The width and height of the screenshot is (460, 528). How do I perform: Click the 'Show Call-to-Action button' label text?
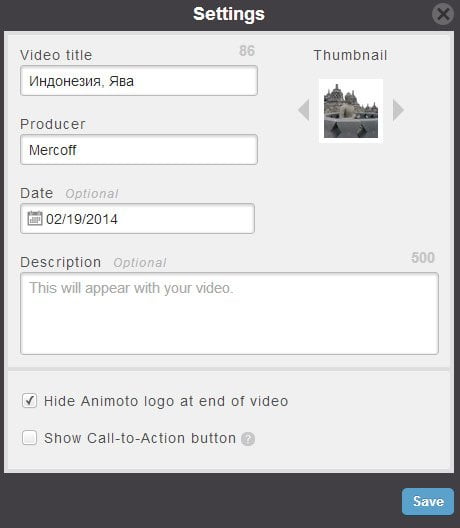[140, 438]
